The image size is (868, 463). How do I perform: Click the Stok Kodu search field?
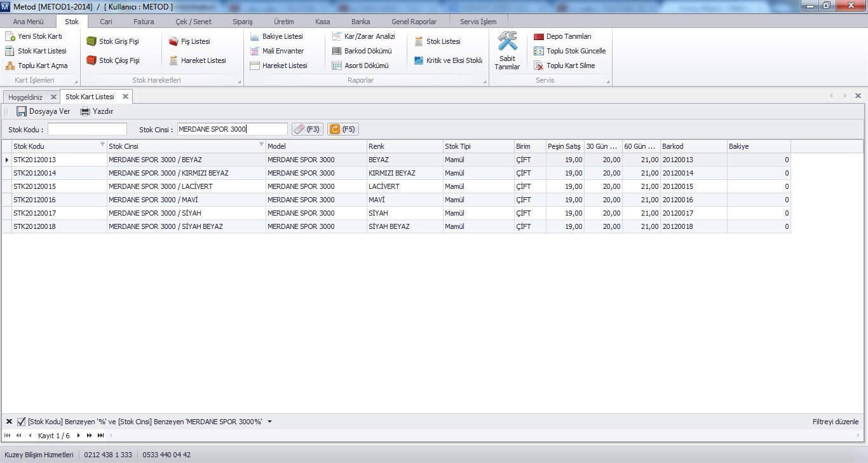87,129
